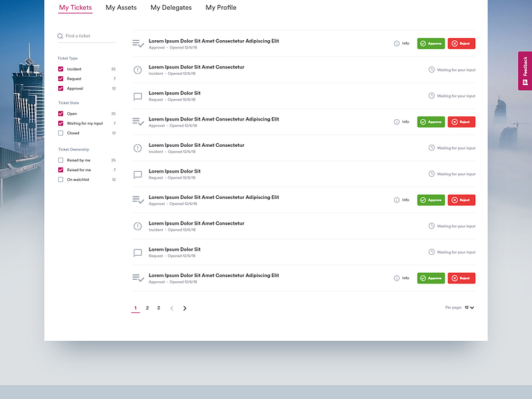The height and width of the screenshot is (399, 532).
Task: Enable the Raised by me filter
Action: pyautogui.click(x=61, y=160)
